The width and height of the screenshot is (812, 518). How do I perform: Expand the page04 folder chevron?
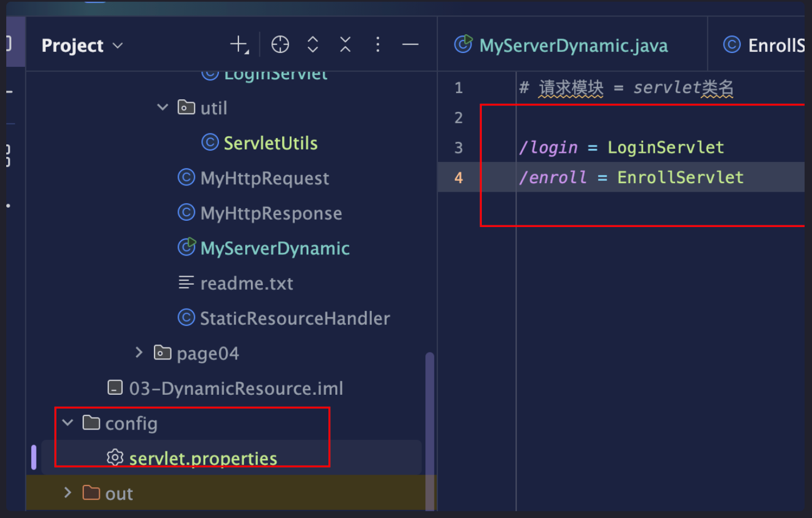[x=139, y=353]
